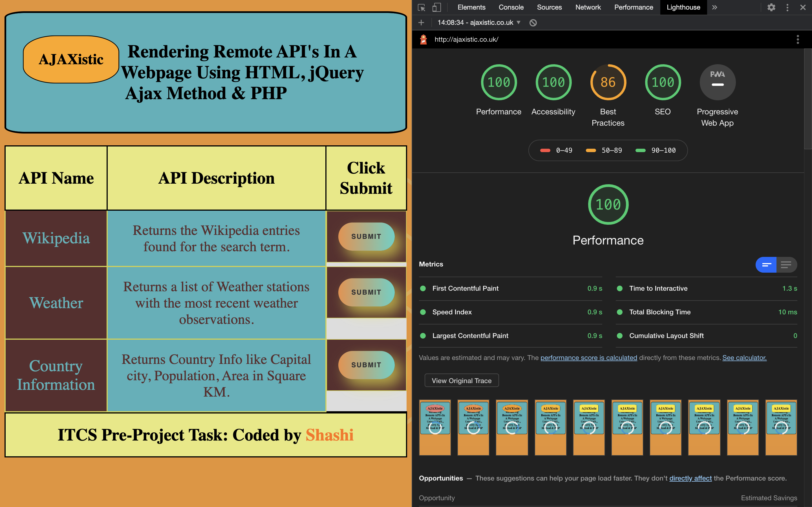Switch metrics to expanded description view

(786, 264)
